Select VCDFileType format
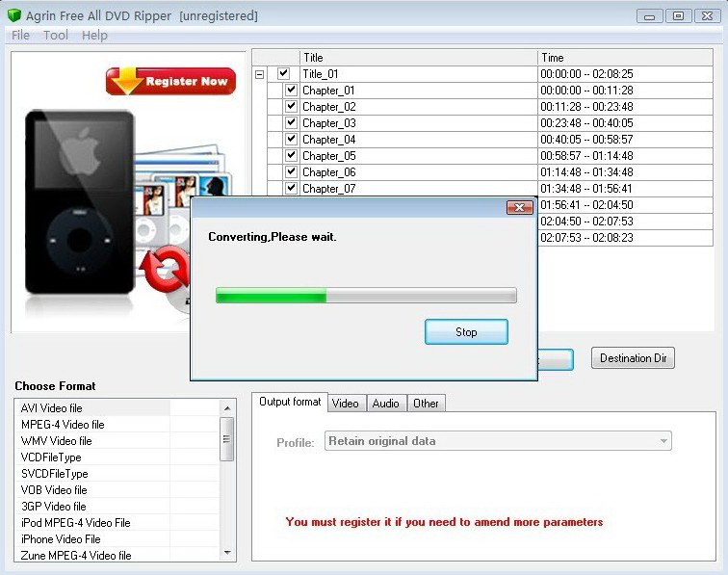 coord(117,457)
